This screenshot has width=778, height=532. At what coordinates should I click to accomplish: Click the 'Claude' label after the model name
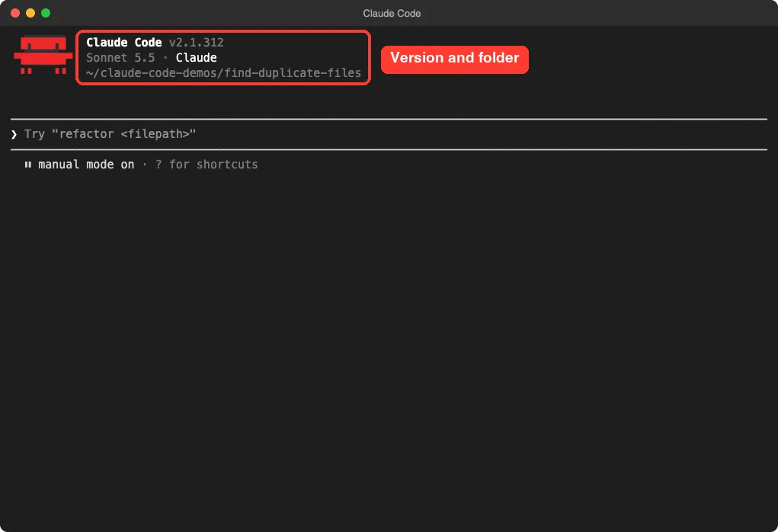(196, 58)
